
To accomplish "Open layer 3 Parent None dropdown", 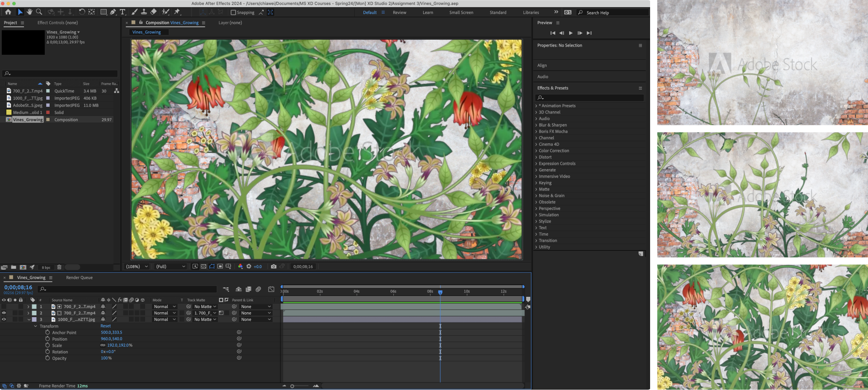I will (256, 319).
